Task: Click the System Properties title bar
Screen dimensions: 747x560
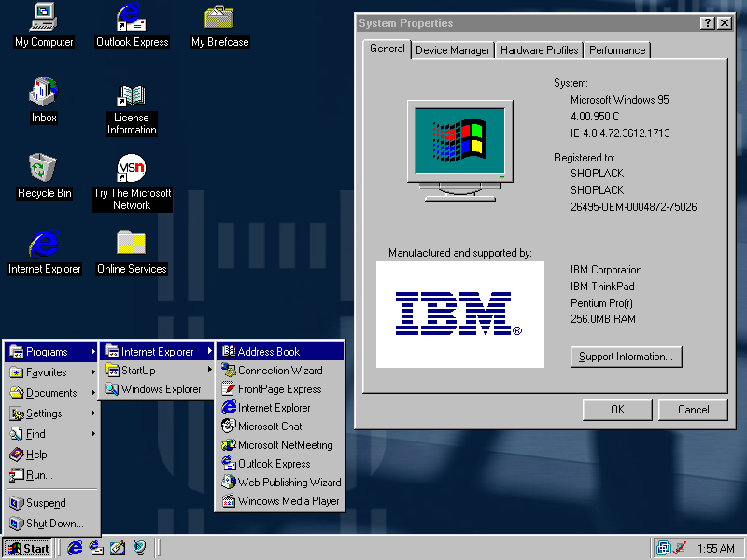Action: pos(527,22)
